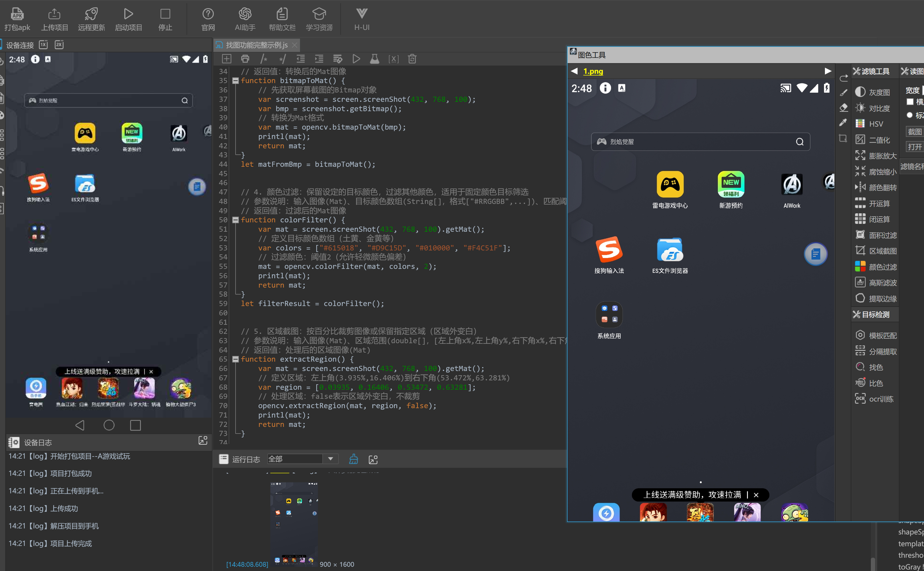
Task: Collapse the extractRegion function fold marker
Action: (x=236, y=359)
